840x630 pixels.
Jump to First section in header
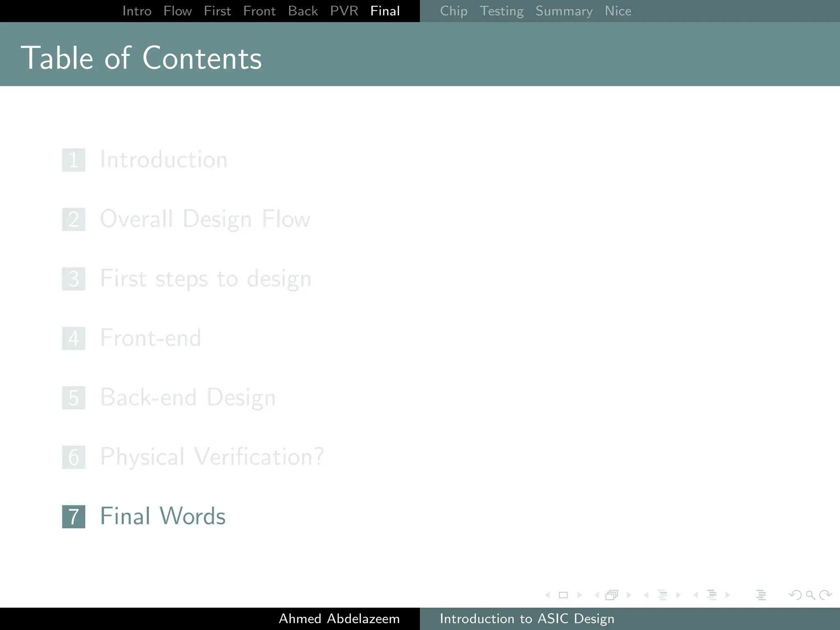pos(217,11)
